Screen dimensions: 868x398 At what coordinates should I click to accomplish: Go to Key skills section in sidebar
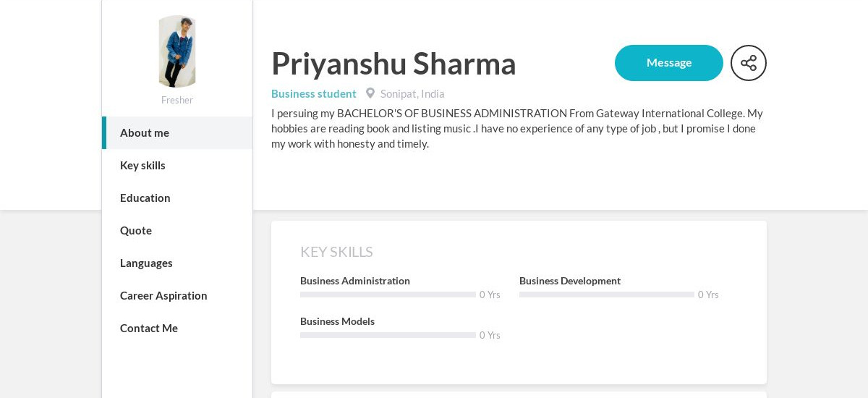177,165
